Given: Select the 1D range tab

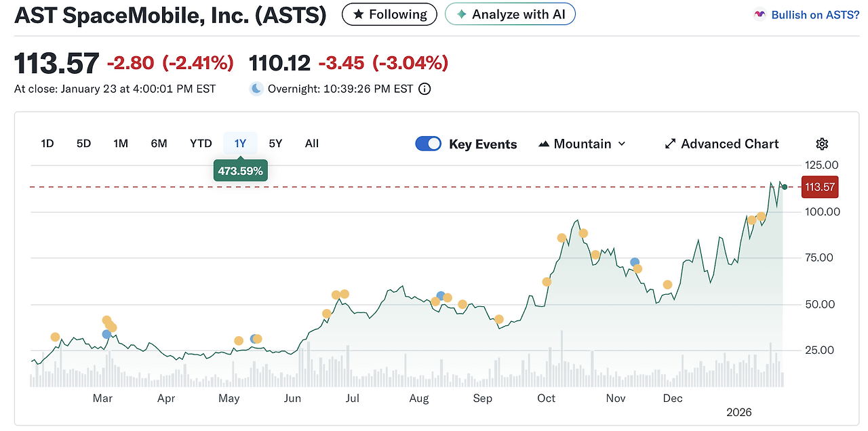Looking at the screenshot, I should pos(47,144).
